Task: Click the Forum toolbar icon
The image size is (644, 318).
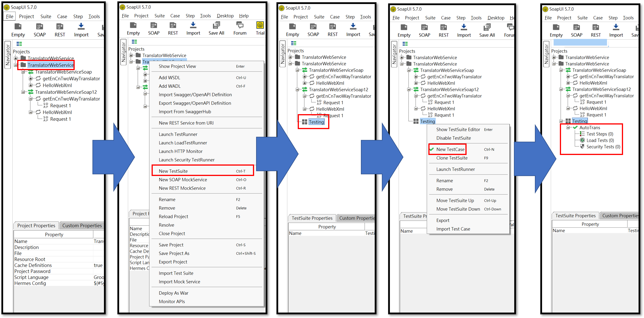Action: click(x=239, y=25)
